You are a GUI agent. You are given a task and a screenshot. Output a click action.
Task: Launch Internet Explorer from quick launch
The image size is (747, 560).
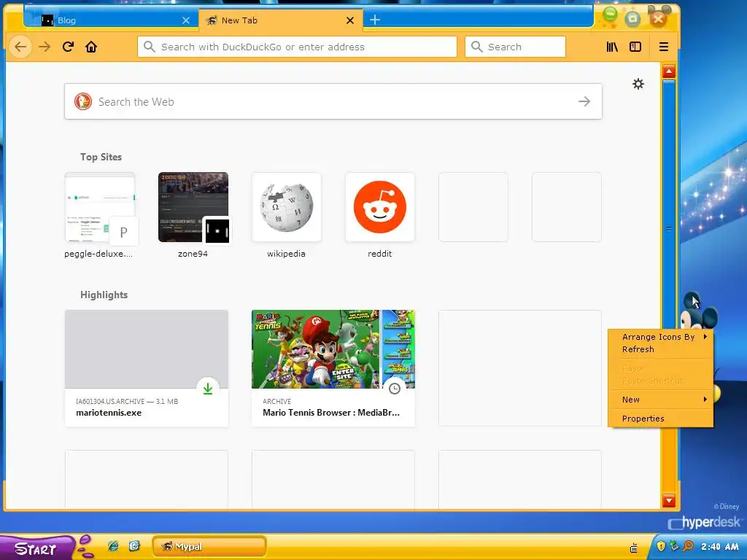point(113,546)
